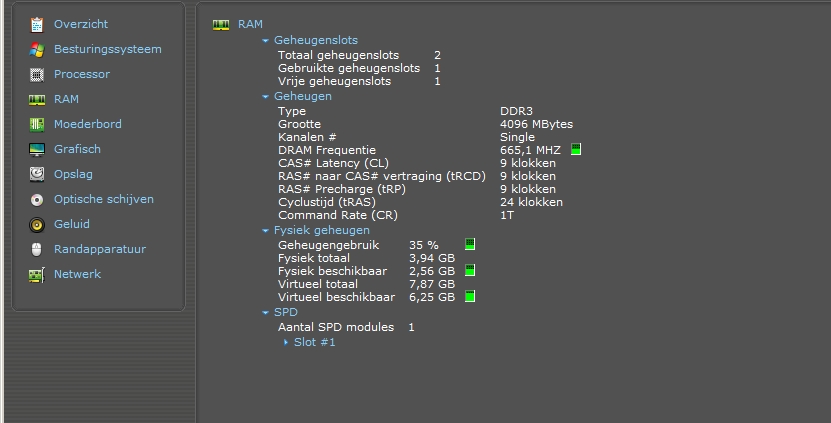Click the Overzicht clipboard icon
This screenshot has height=423, width=831.
[x=37, y=24]
